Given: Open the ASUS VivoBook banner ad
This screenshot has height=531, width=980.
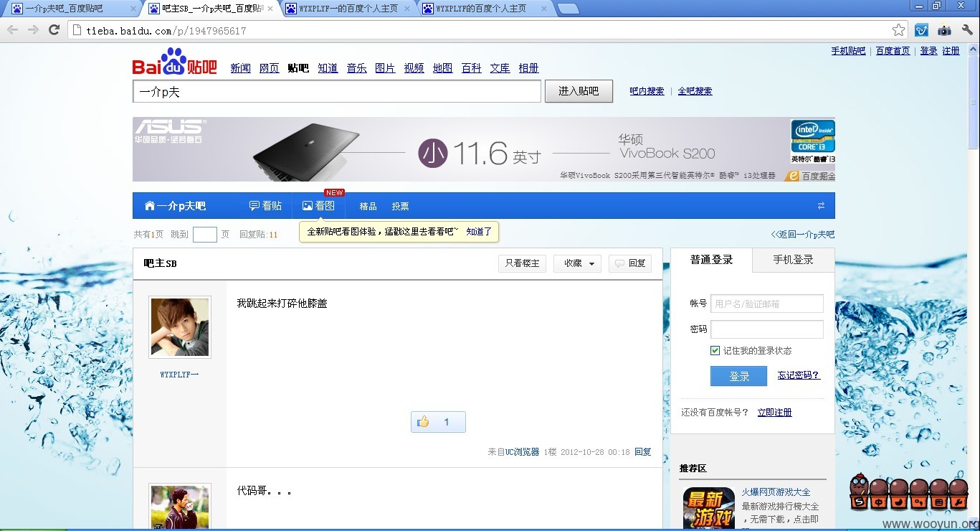Looking at the screenshot, I should pyautogui.click(x=484, y=149).
